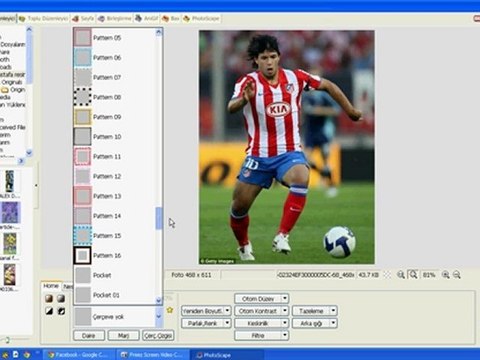Click the folder tree scroll-down arrow
The image size is (480, 360).
pos(29,152)
